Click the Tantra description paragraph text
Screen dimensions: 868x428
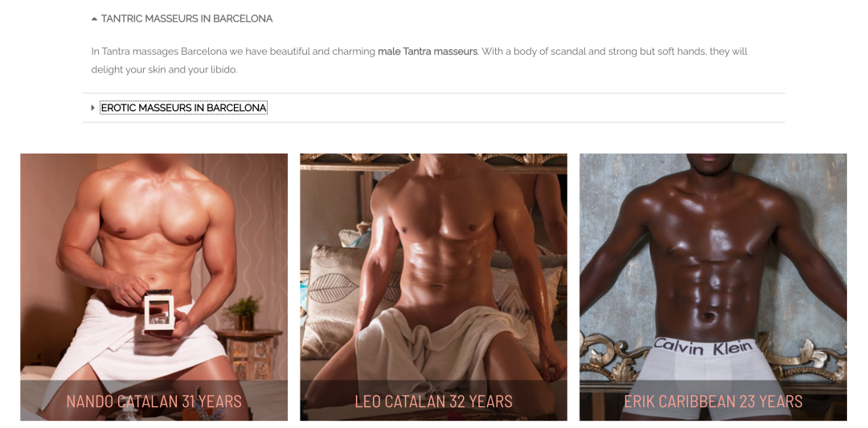click(419, 60)
